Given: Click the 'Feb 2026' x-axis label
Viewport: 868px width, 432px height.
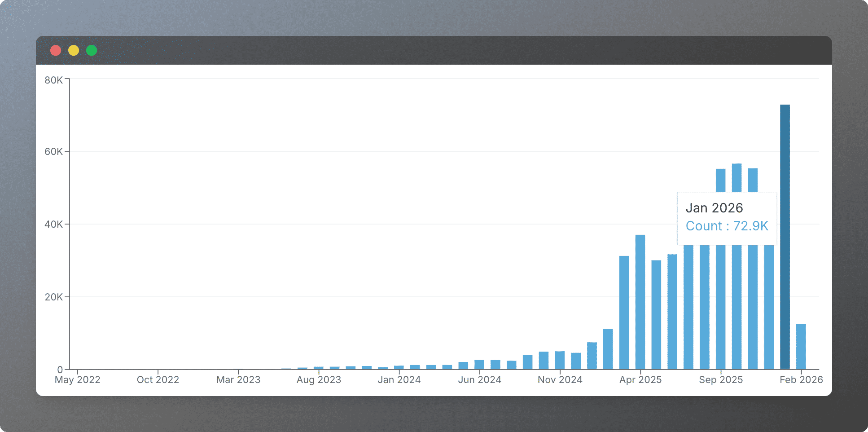Looking at the screenshot, I should pyautogui.click(x=801, y=380).
